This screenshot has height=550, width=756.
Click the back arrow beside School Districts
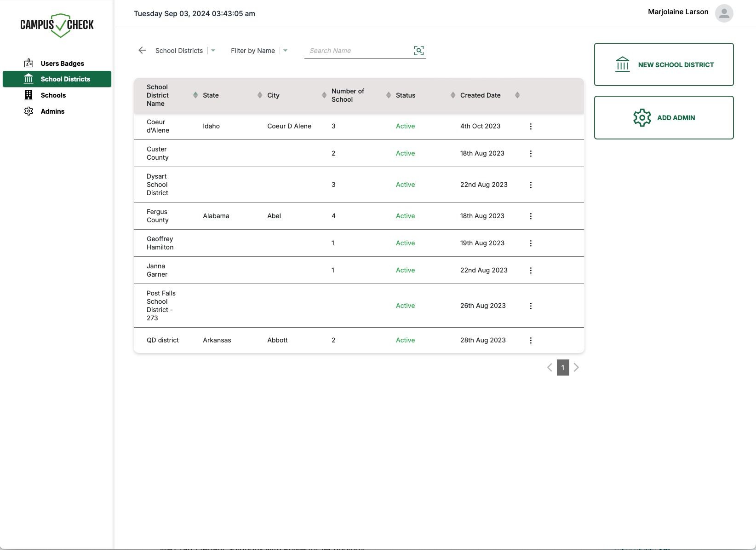pos(142,51)
